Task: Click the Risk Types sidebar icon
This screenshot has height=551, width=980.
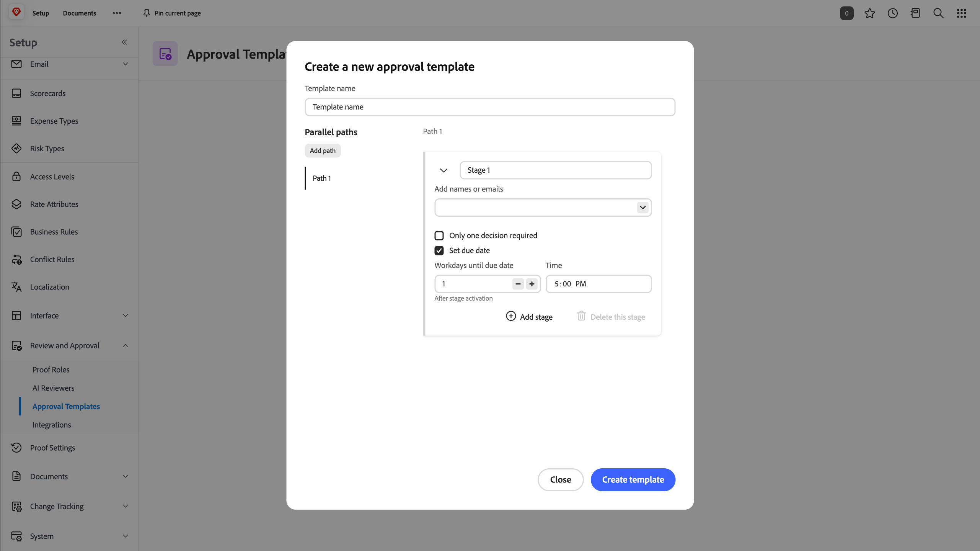Action: click(16, 149)
